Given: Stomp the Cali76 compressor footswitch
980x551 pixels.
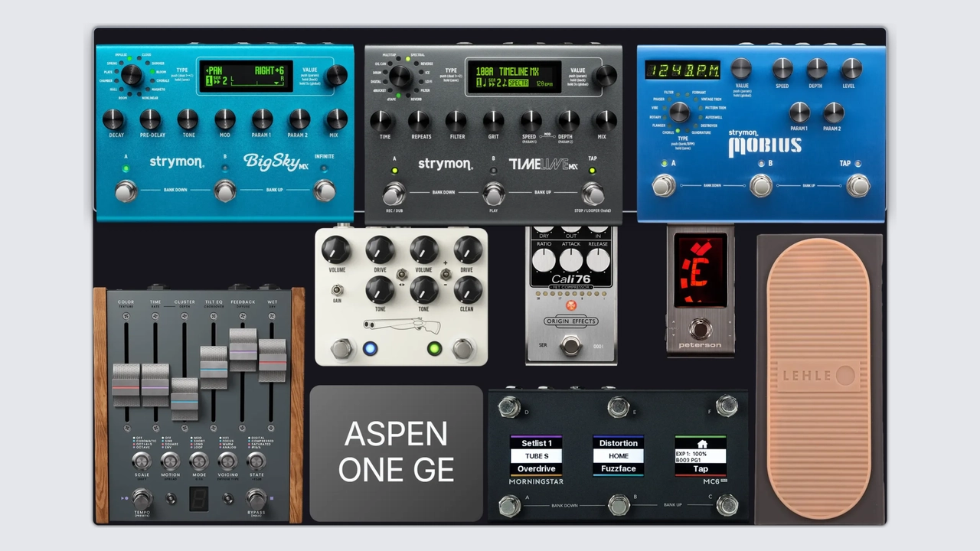Looking at the screenshot, I should (x=570, y=345).
